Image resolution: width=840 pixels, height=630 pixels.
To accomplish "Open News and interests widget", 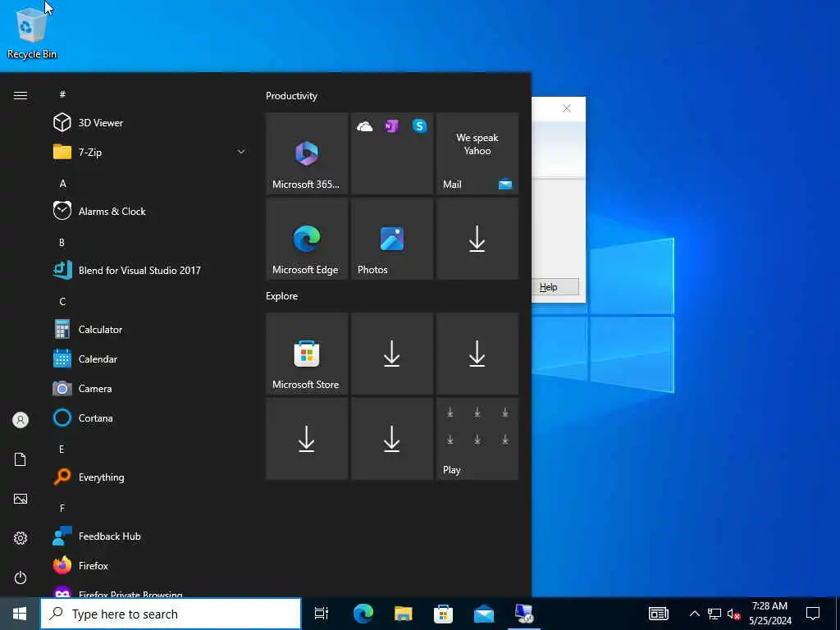I will coord(659,614).
